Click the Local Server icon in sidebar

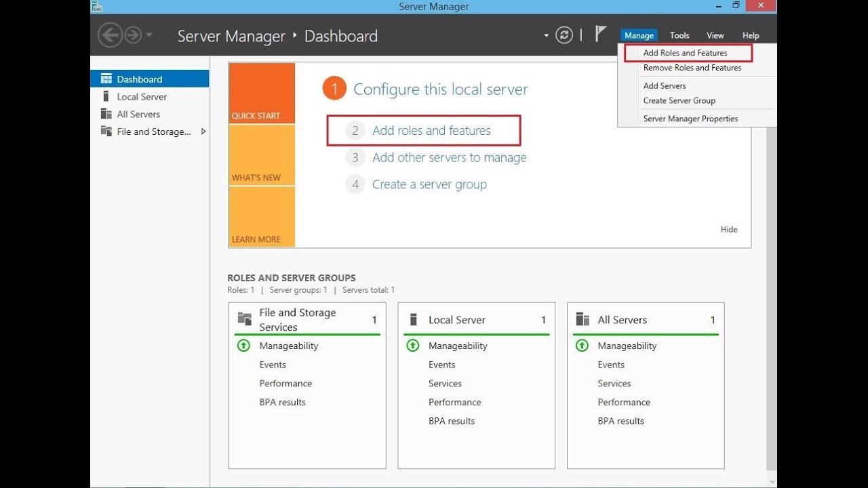106,97
